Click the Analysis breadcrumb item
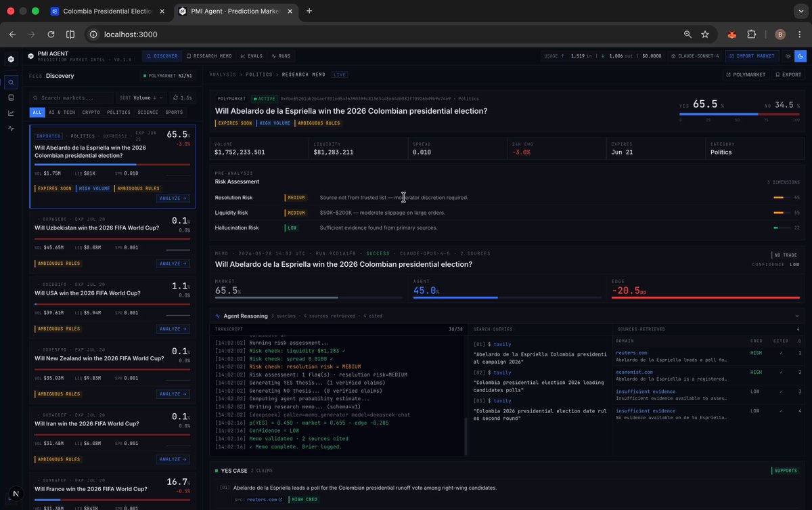The image size is (812, 510). tap(223, 75)
